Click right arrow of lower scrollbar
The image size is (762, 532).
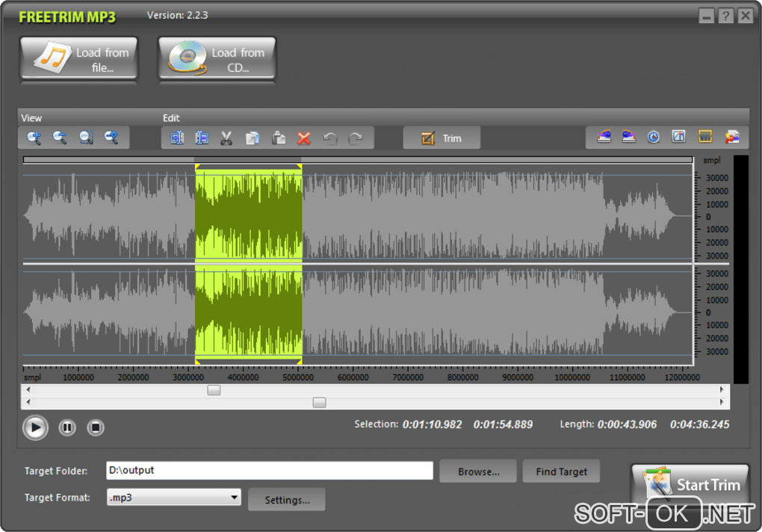tap(722, 402)
